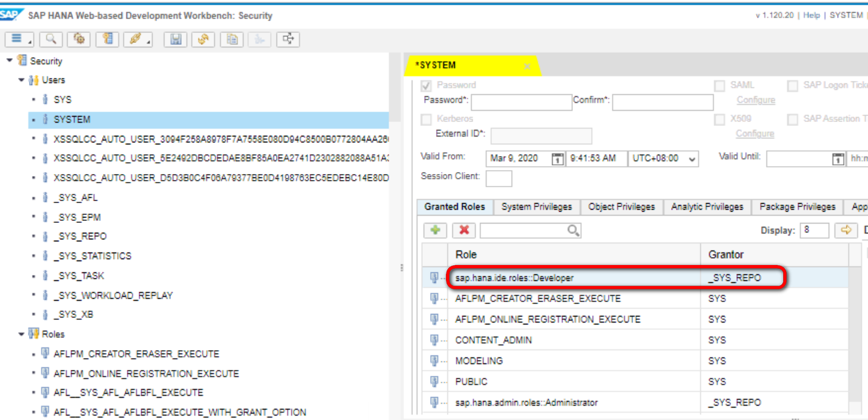Remove role with red X button

pos(464,230)
